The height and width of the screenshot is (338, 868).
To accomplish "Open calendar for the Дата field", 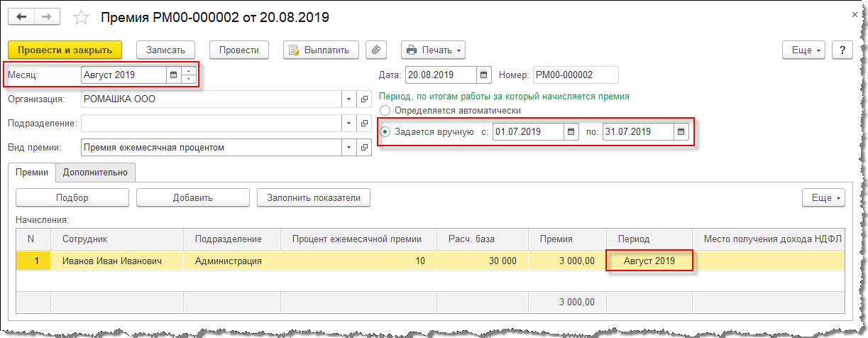I will [483, 75].
